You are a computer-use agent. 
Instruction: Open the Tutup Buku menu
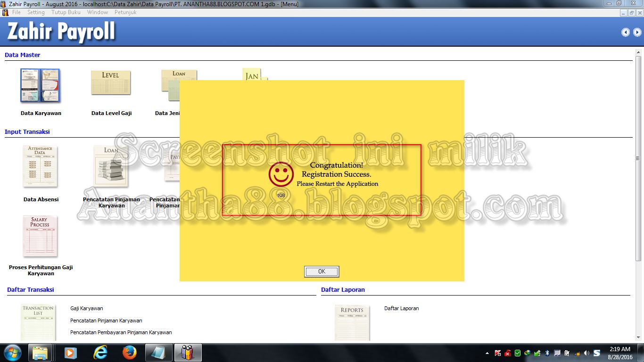66,12
